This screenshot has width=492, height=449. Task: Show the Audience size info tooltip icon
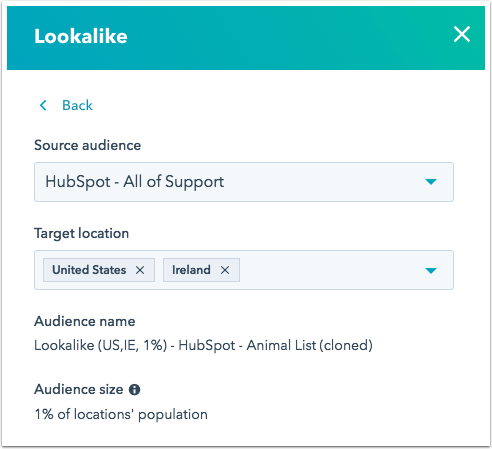pyautogui.click(x=134, y=389)
